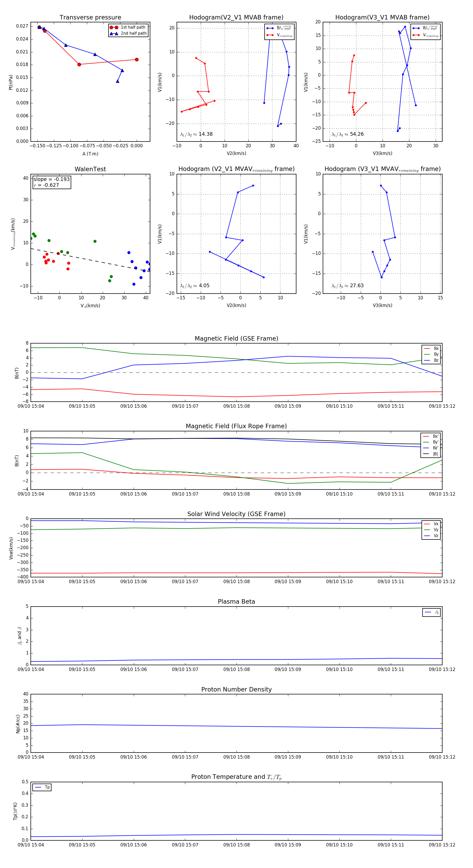This screenshot has width=473, height=868.
Task: Click the 'WalenTest' plot title
Action: (x=90, y=169)
